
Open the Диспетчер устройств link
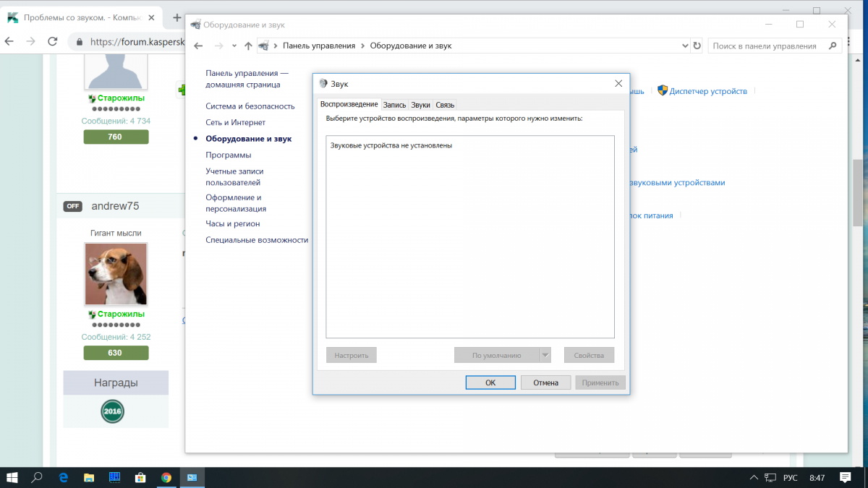coord(707,91)
